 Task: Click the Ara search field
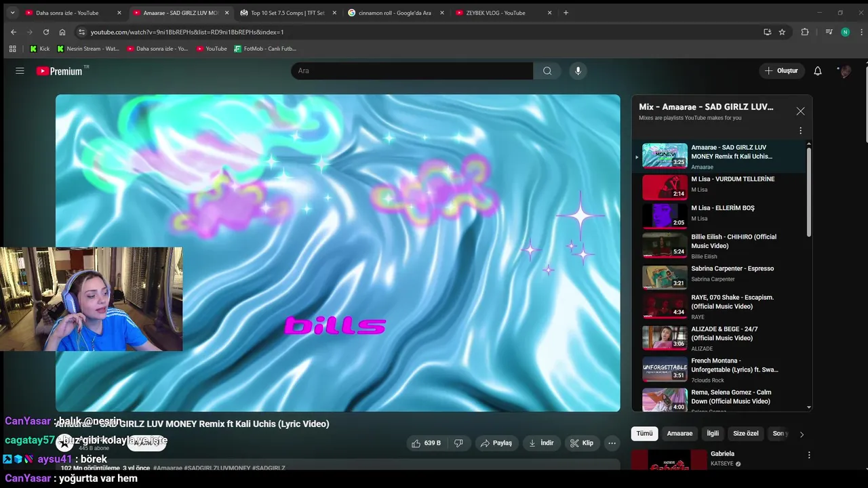coord(412,70)
